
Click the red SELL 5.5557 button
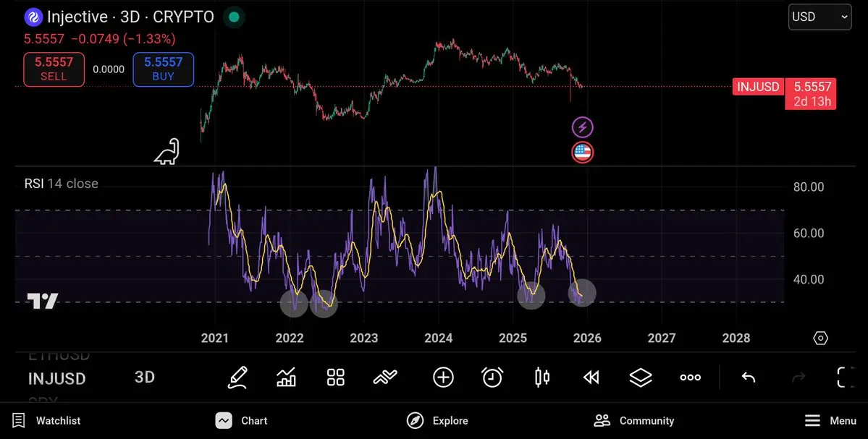pos(54,69)
